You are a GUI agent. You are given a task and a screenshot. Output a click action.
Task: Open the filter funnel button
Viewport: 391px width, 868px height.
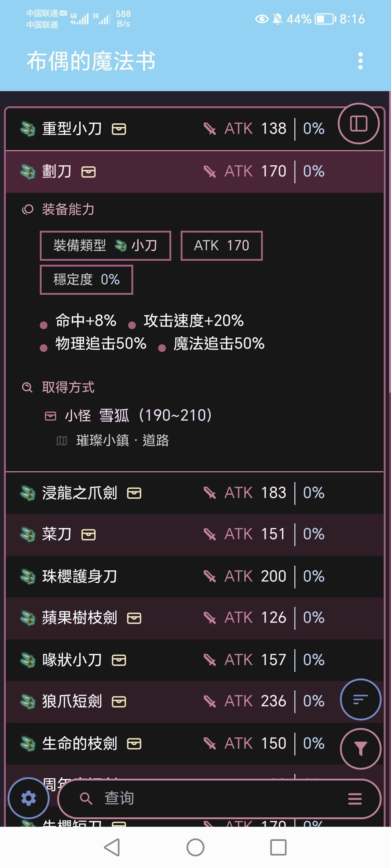coord(360,748)
